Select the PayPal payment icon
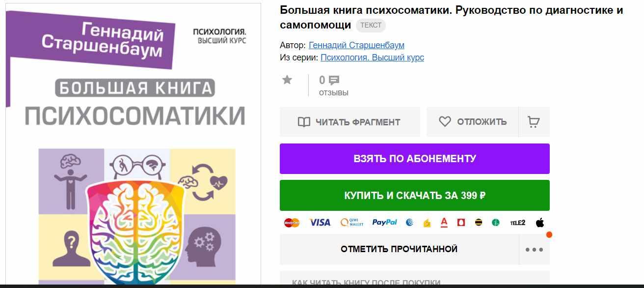This screenshot has height=288, width=644. pos(384,223)
